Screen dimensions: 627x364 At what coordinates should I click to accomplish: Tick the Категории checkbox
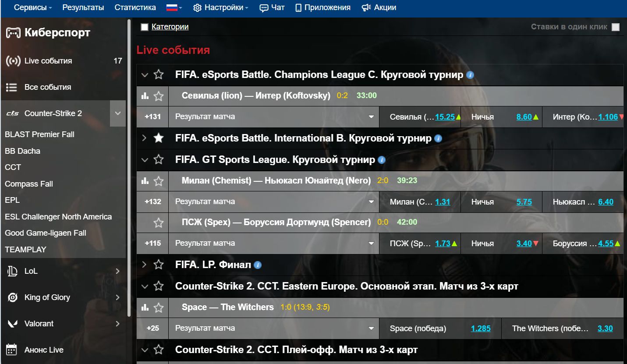[x=145, y=27]
